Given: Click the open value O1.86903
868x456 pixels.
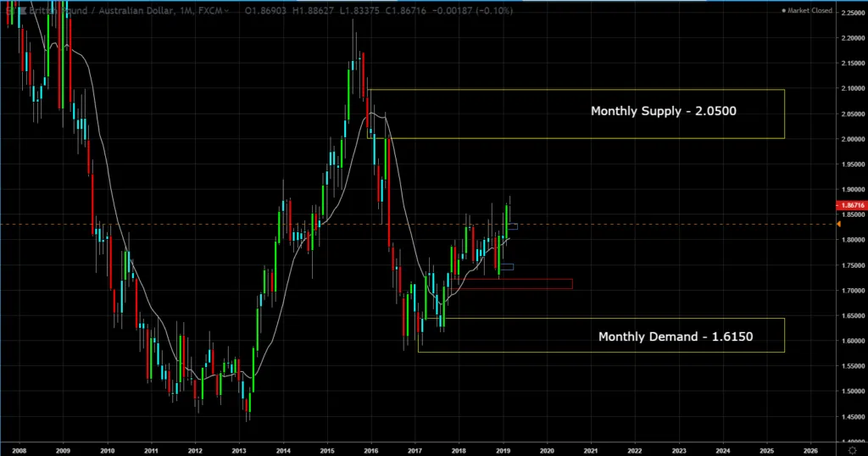Looking at the screenshot, I should [x=265, y=10].
